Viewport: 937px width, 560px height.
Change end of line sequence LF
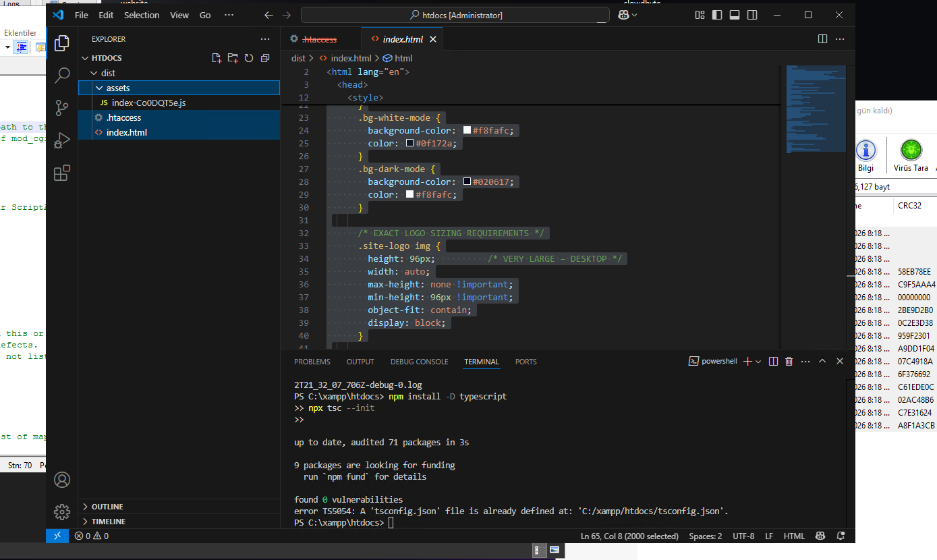[769, 536]
